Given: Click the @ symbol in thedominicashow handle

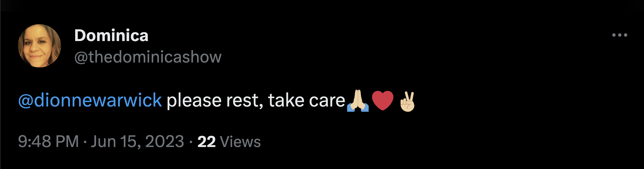Looking at the screenshot, I should 81,57.
